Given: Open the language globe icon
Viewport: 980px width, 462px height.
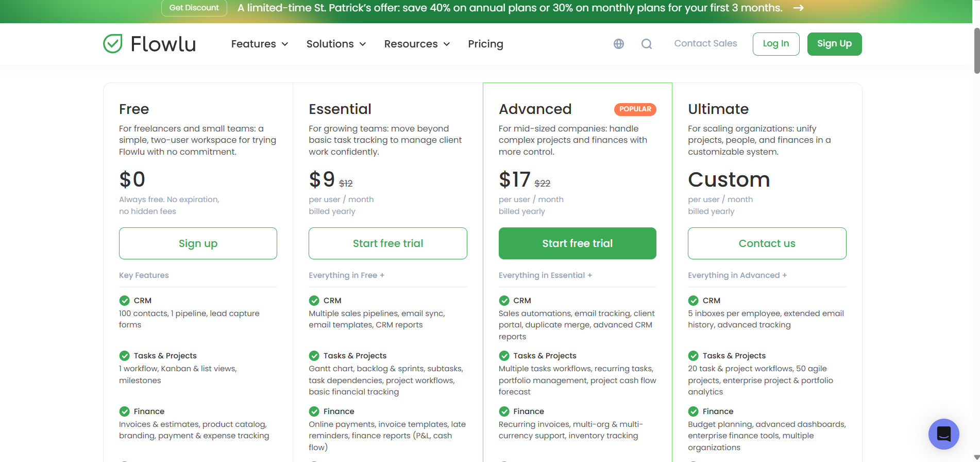Looking at the screenshot, I should click(618, 44).
